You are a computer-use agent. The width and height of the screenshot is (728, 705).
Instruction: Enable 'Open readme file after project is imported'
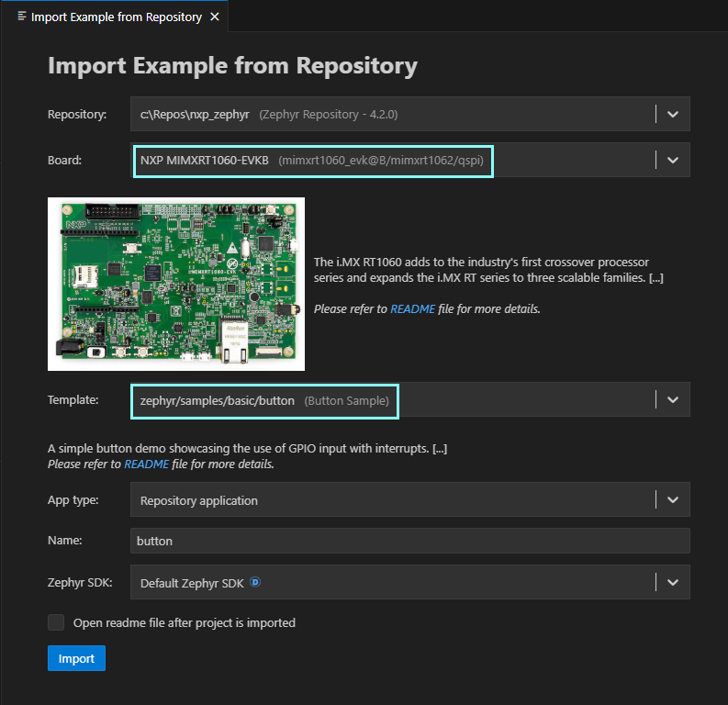[56, 622]
